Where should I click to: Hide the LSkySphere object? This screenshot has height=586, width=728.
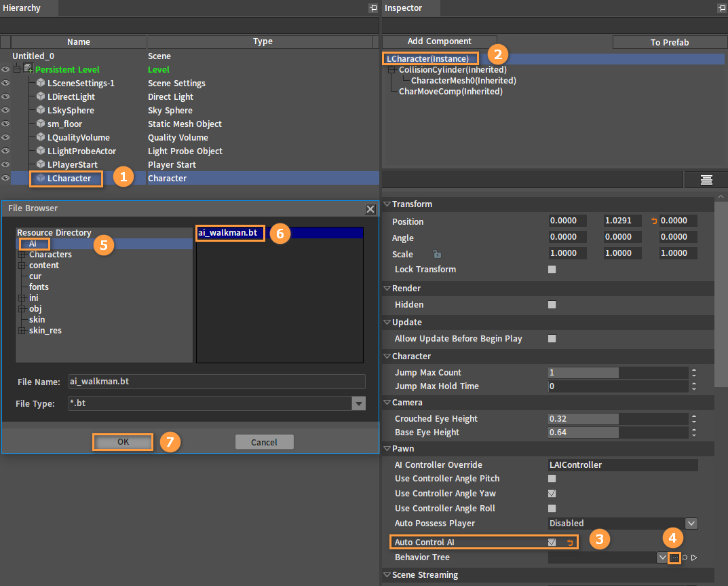(5, 110)
